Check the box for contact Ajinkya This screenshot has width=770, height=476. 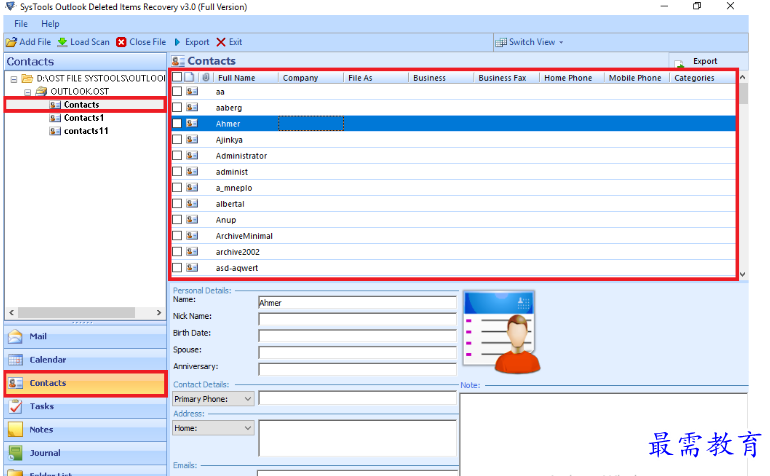(x=177, y=140)
